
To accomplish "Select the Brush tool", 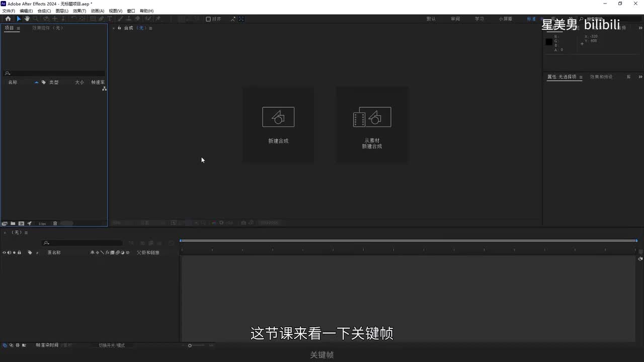I will [x=121, y=19].
